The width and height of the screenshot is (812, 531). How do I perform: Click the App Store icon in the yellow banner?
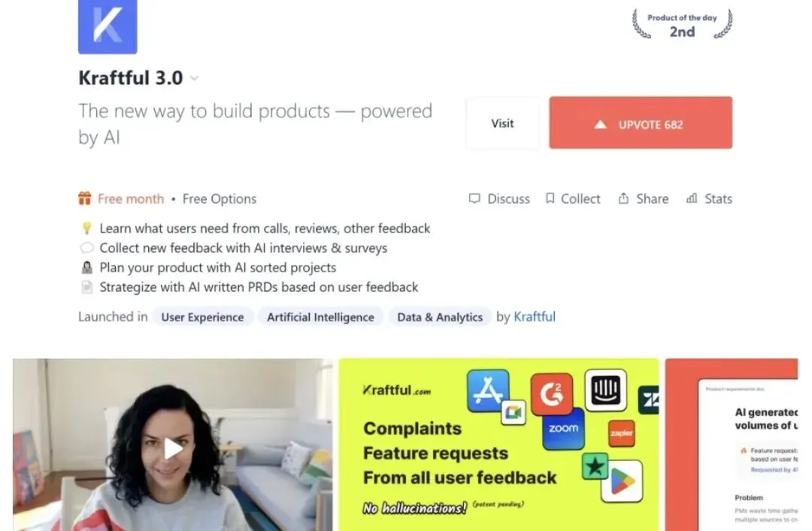(x=488, y=391)
